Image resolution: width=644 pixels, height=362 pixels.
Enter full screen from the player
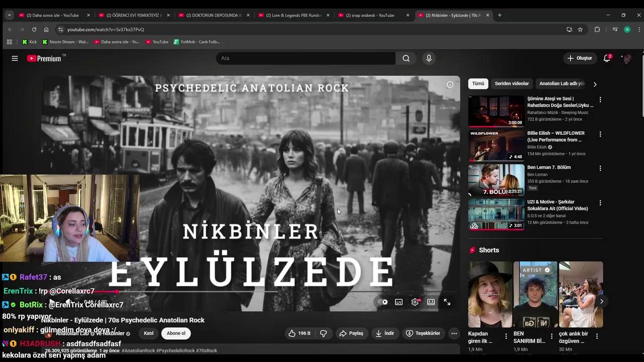447,302
